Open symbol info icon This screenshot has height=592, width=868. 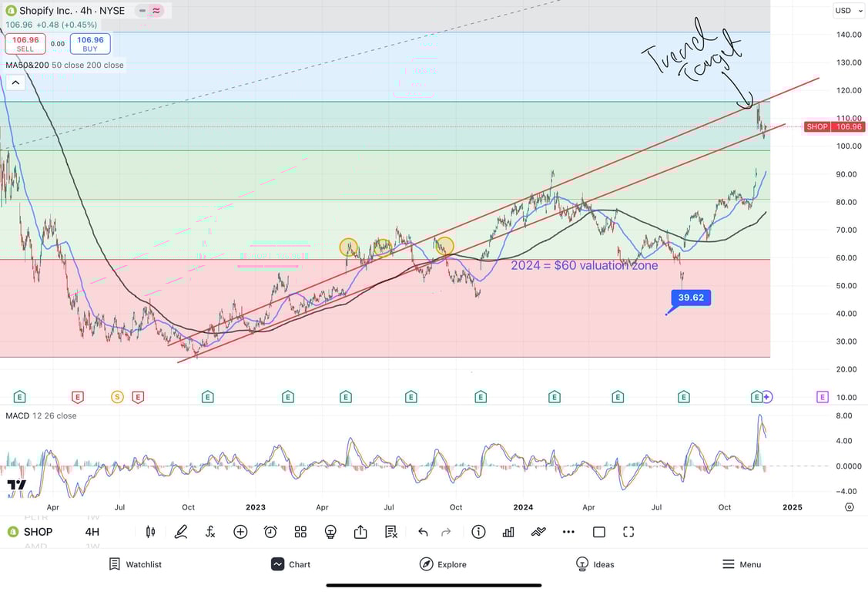tap(478, 532)
